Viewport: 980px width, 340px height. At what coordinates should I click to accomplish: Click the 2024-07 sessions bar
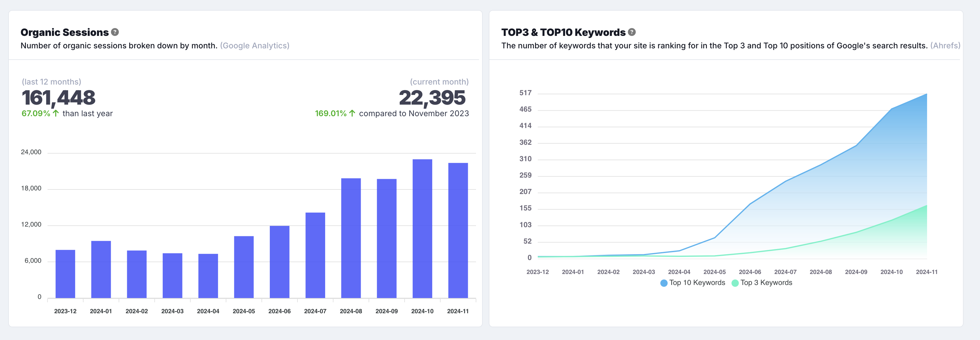315,255
